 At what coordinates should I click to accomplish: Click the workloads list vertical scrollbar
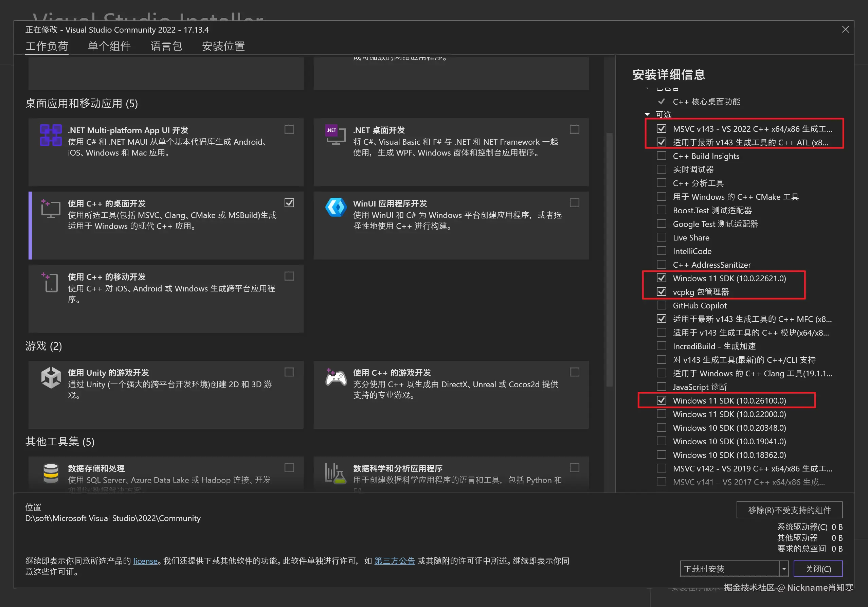(610, 259)
